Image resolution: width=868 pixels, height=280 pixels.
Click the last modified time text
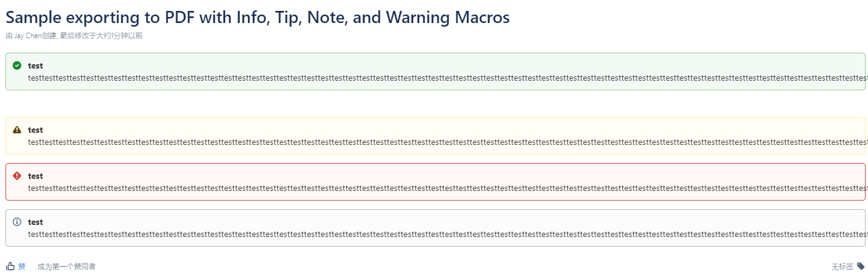(x=101, y=36)
